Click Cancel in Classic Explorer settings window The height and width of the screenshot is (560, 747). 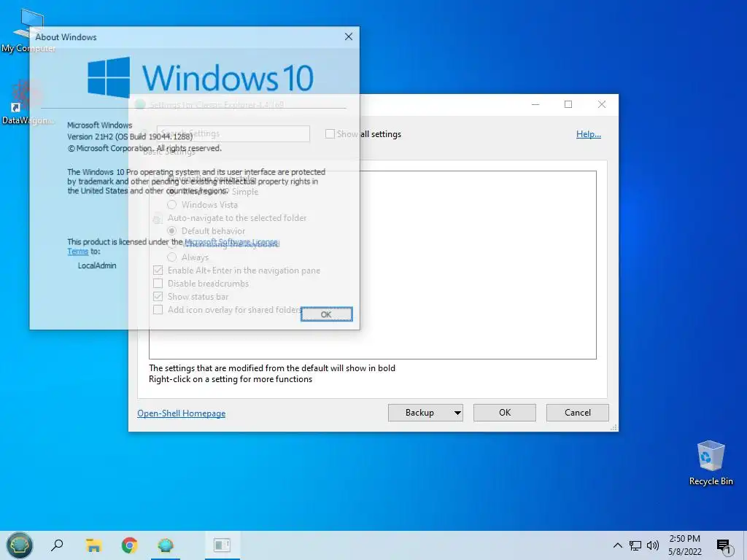point(578,413)
